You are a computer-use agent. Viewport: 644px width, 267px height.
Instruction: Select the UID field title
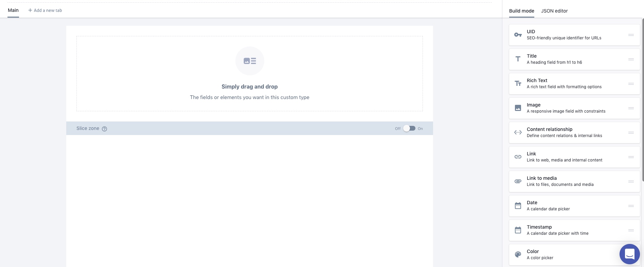pos(531,32)
